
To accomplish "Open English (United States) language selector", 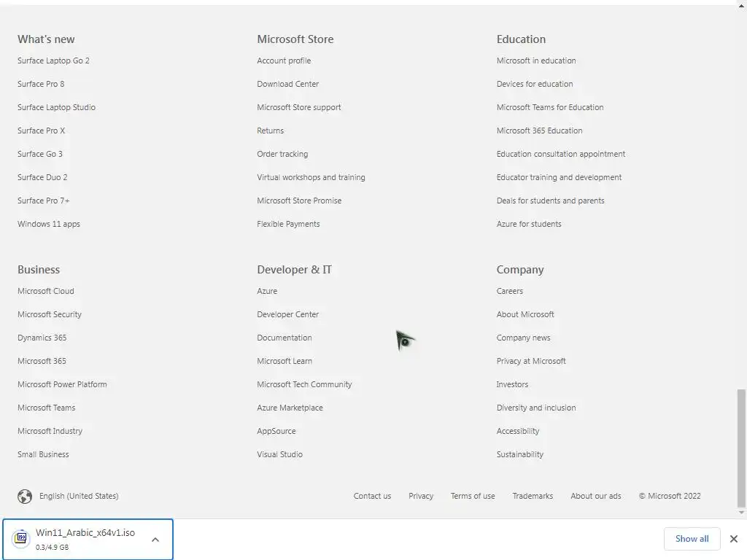I will point(79,496).
